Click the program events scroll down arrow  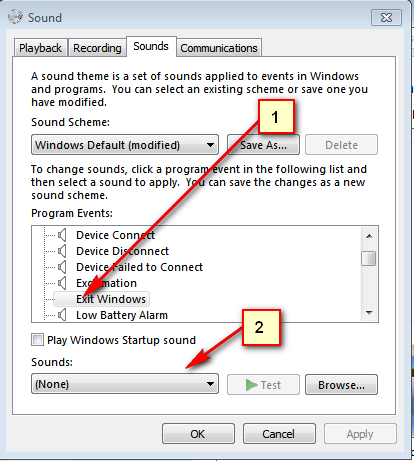[x=369, y=313]
